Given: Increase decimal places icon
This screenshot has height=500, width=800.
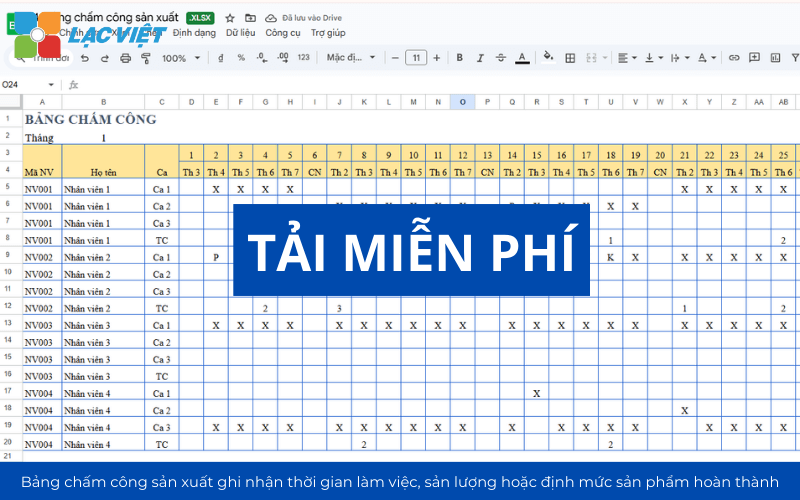Looking at the screenshot, I should [x=282, y=58].
